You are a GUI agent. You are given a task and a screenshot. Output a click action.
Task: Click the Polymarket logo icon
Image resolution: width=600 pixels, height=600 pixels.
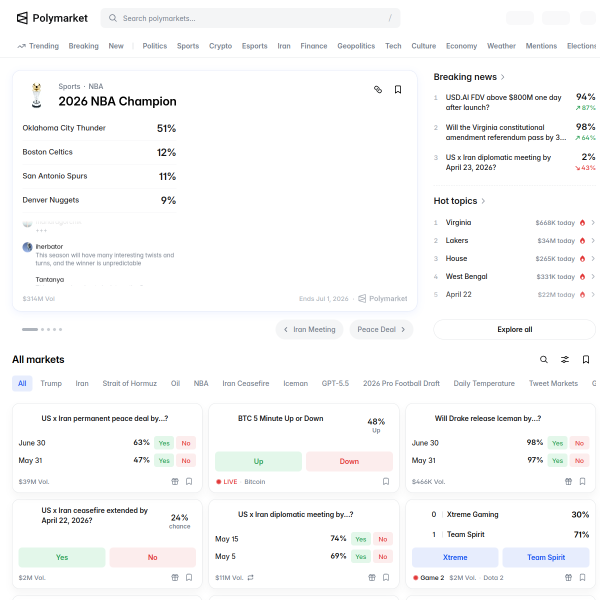click(x=22, y=18)
